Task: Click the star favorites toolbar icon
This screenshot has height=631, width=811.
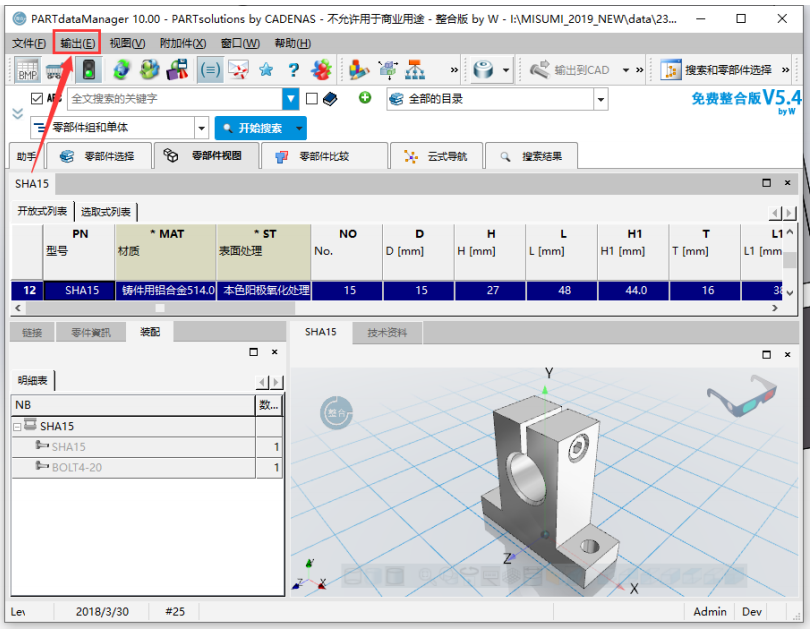Action: click(x=266, y=70)
